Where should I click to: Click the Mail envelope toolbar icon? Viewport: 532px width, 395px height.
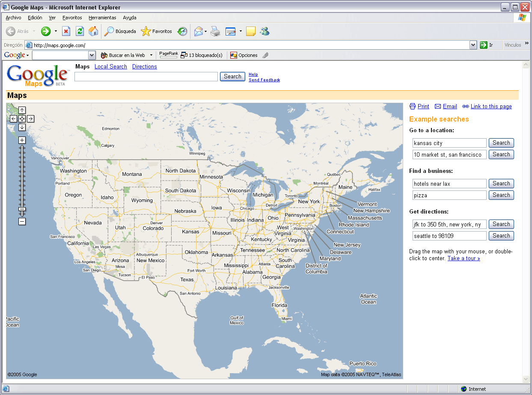[x=198, y=31]
